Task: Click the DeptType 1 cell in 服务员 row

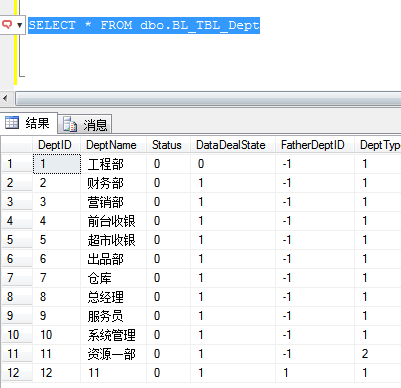Action: (x=378, y=316)
